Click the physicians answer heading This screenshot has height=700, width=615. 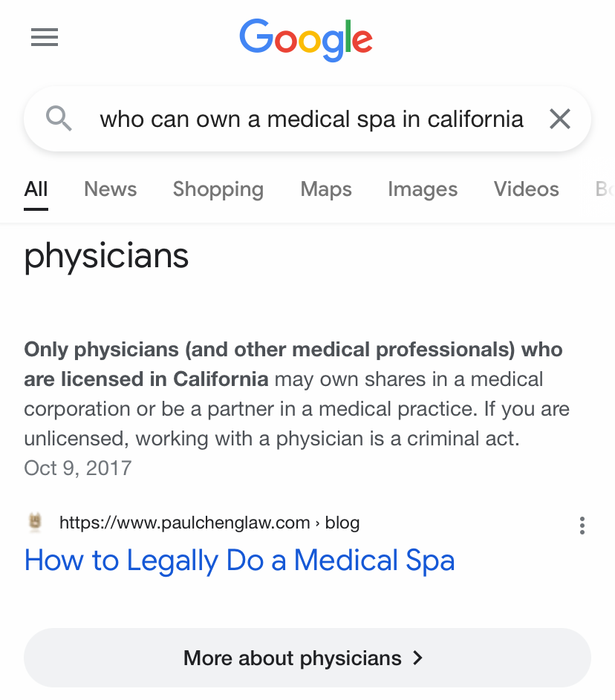point(106,257)
